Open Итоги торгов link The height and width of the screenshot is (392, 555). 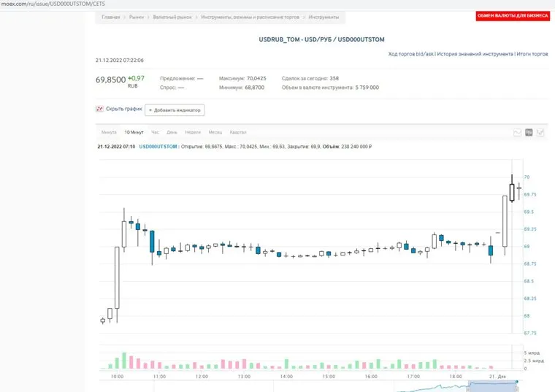pyautogui.click(x=532, y=53)
